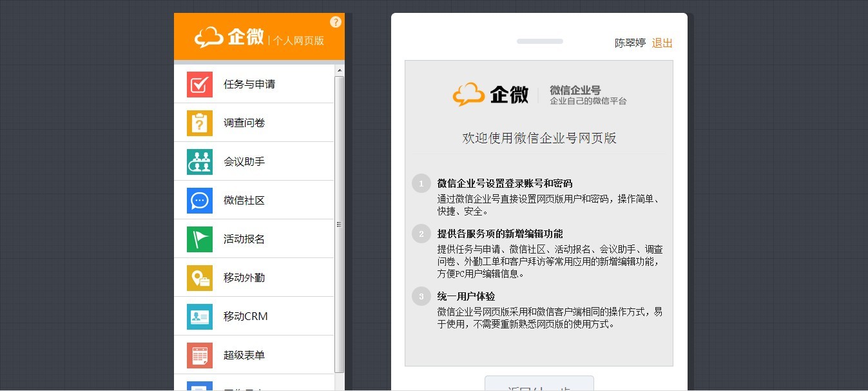868x391 pixels.
Task: Click the partially visible 返回上一步 button
Action: [539, 384]
